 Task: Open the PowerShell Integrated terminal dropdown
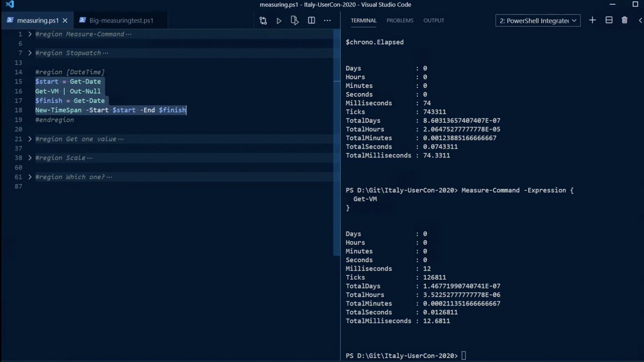coord(538,20)
